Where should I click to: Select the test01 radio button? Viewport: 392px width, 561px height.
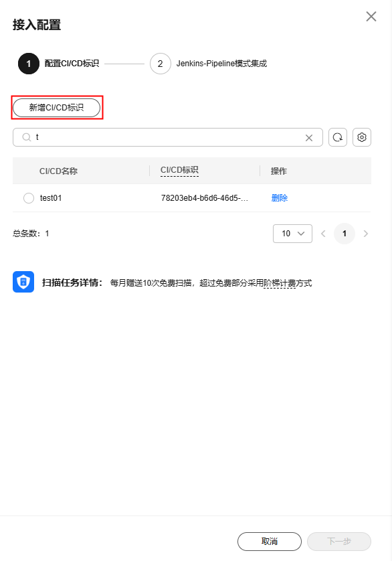[x=29, y=198]
